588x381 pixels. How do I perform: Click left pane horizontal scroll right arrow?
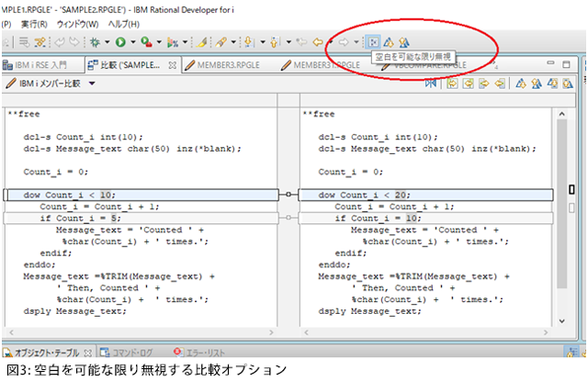pyautogui.click(x=272, y=332)
